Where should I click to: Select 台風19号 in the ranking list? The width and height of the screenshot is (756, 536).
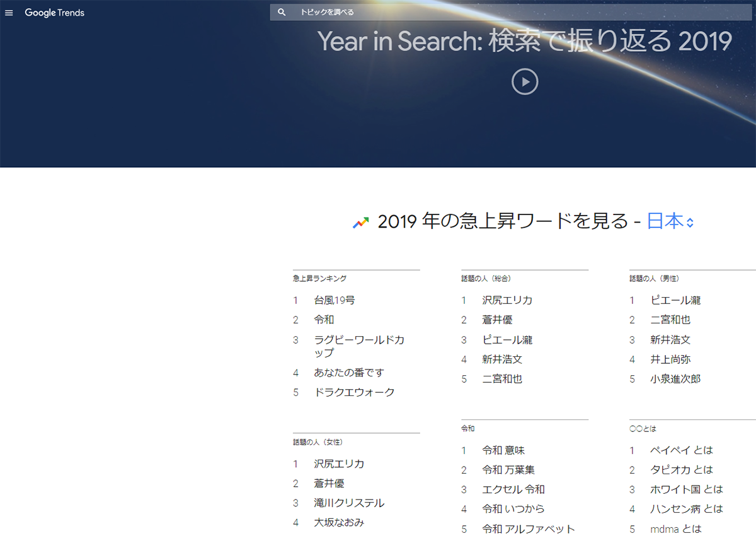click(335, 300)
